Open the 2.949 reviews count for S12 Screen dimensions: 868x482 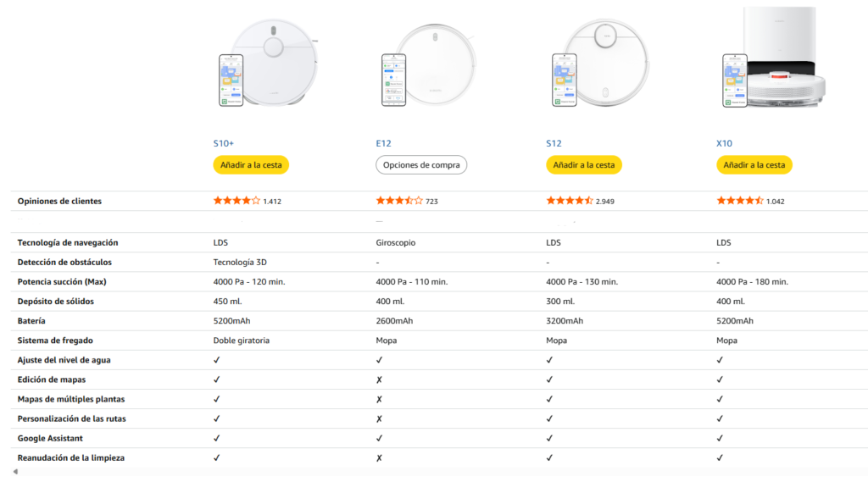click(605, 202)
